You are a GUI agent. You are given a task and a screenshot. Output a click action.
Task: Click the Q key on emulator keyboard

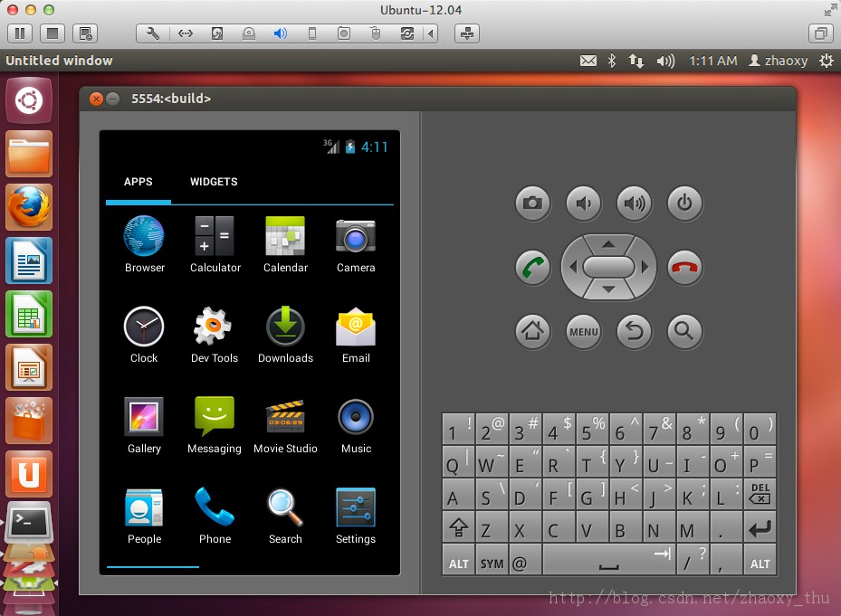[x=459, y=462]
